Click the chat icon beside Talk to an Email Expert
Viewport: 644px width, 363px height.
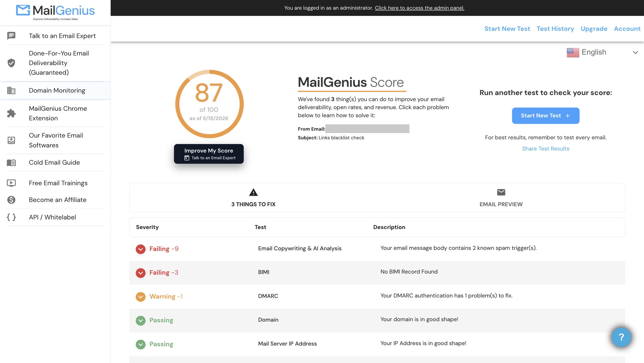tap(11, 36)
